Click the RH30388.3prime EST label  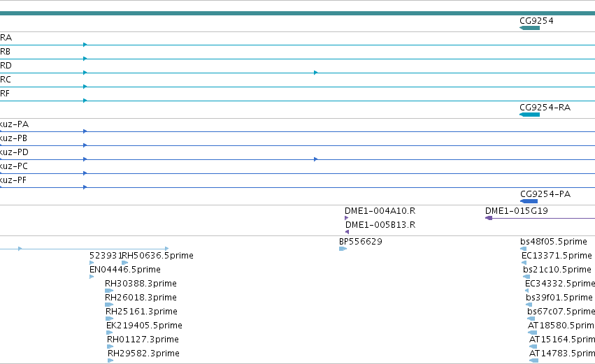tap(141, 284)
